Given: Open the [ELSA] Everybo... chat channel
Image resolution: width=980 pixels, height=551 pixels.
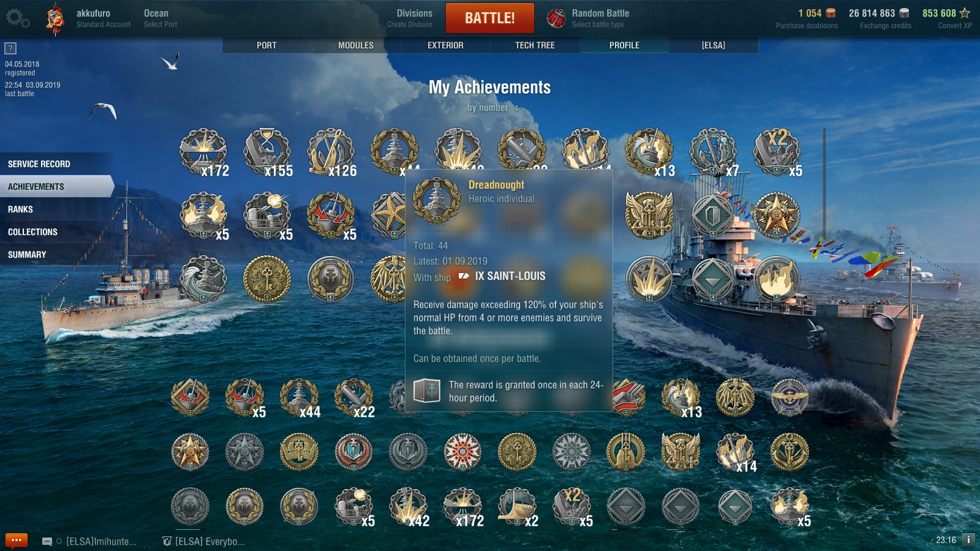Looking at the screenshot, I should (x=203, y=541).
